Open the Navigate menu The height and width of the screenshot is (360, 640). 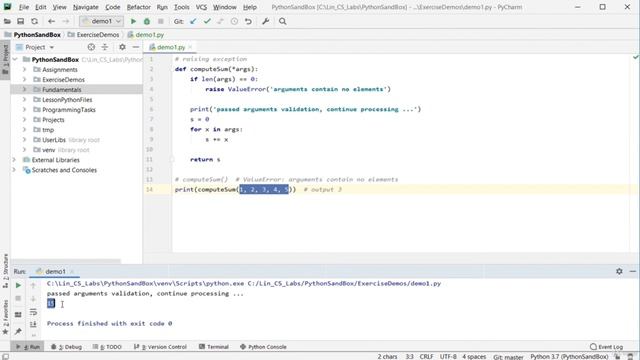pyautogui.click(x=86, y=7)
